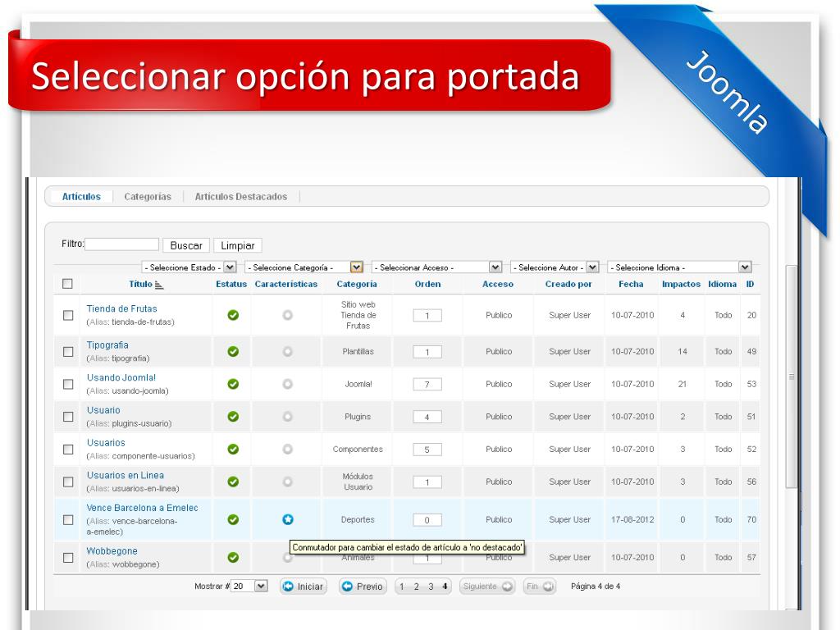Select checkbox for Wobbegone
This screenshot has height=630, width=840.
[x=68, y=558]
